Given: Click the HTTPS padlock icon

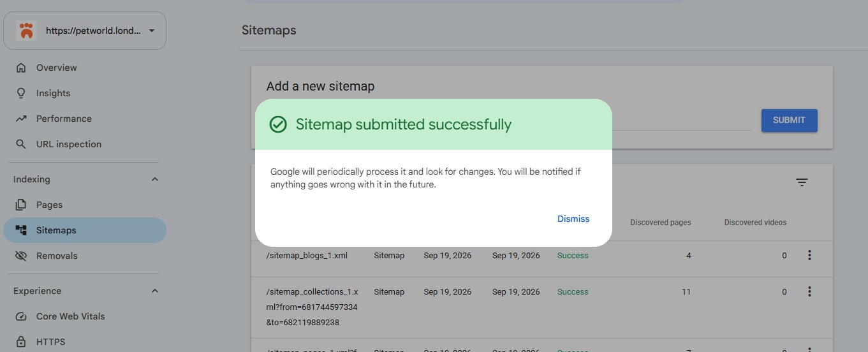Looking at the screenshot, I should (21, 342).
